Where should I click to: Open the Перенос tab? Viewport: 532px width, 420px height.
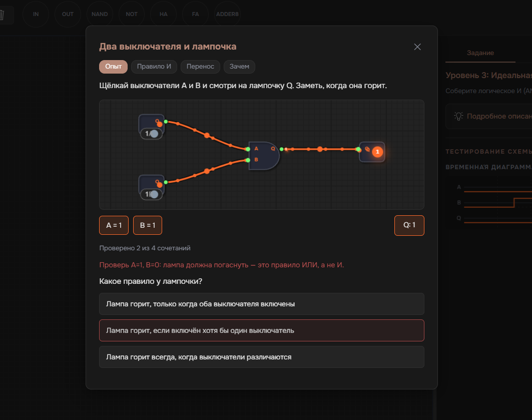click(x=200, y=67)
